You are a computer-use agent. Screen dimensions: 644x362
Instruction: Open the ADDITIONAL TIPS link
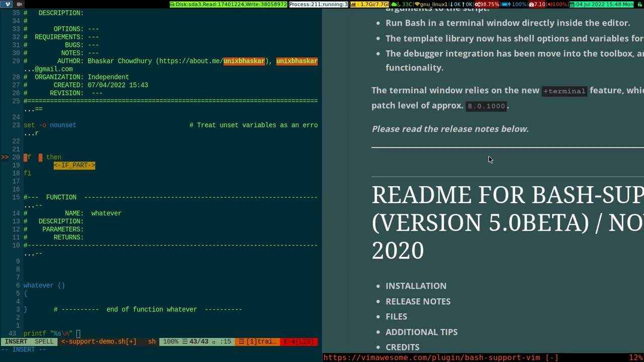point(421,332)
